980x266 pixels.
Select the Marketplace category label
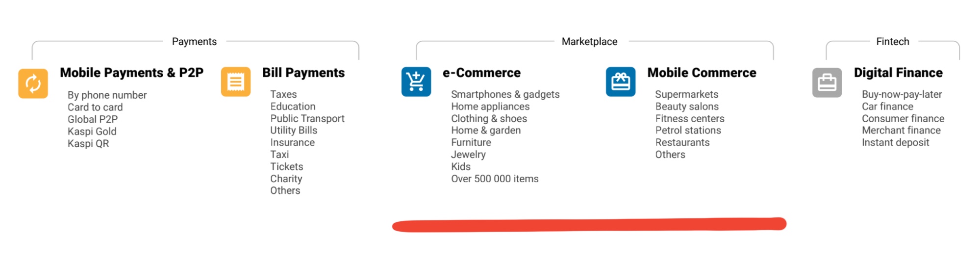pos(589,42)
